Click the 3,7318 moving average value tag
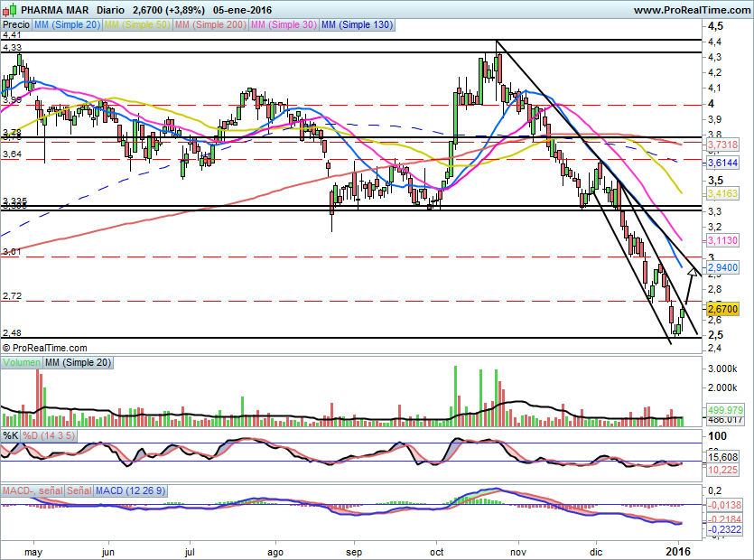Image resolution: width=754 pixels, height=560 pixels. pyautogui.click(x=722, y=145)
